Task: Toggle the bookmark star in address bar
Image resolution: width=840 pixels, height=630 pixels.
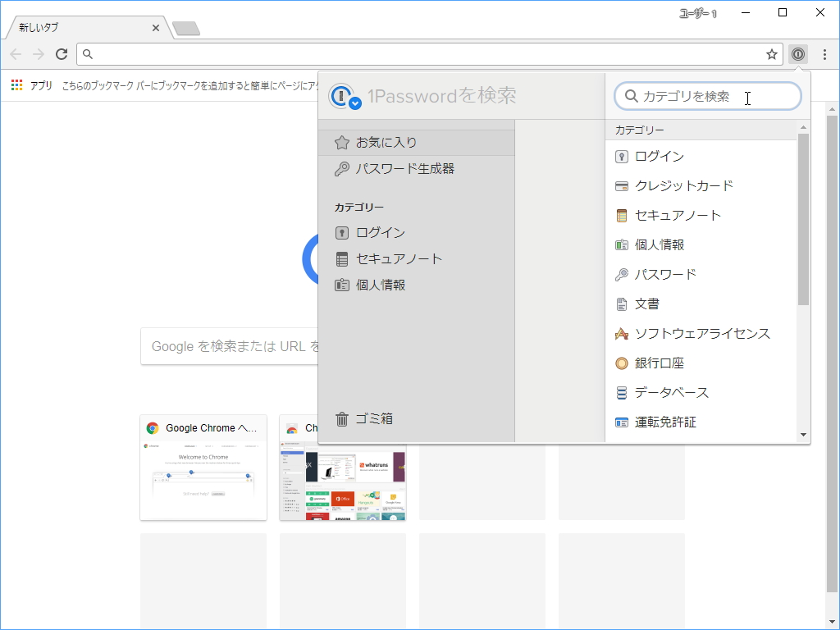Action: click(x=771, y=54)
